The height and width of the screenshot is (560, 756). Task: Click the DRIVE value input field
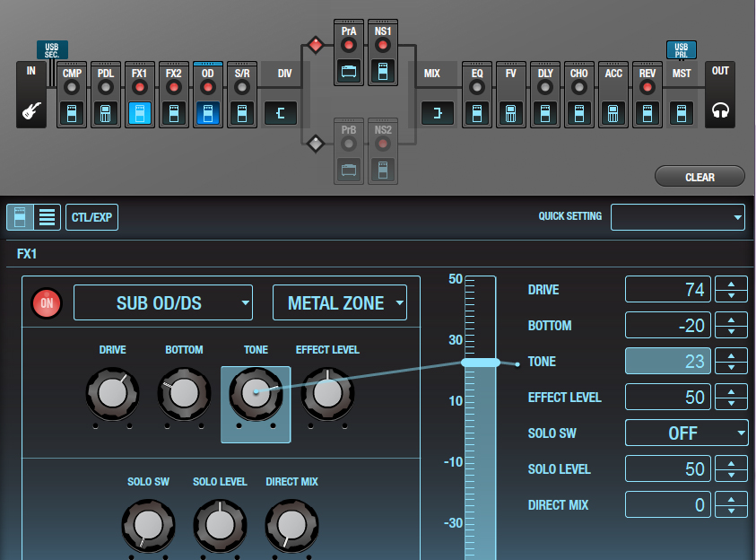click(667, 290)
